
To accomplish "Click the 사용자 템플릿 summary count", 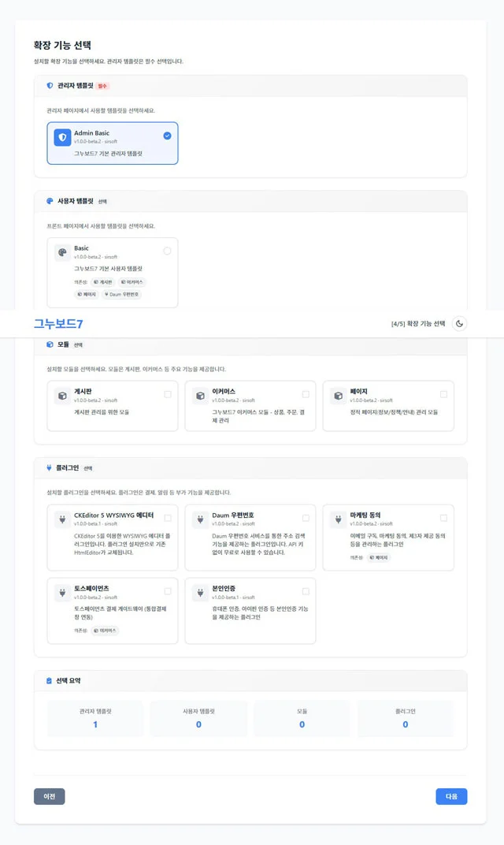I will tap(198, 724).
